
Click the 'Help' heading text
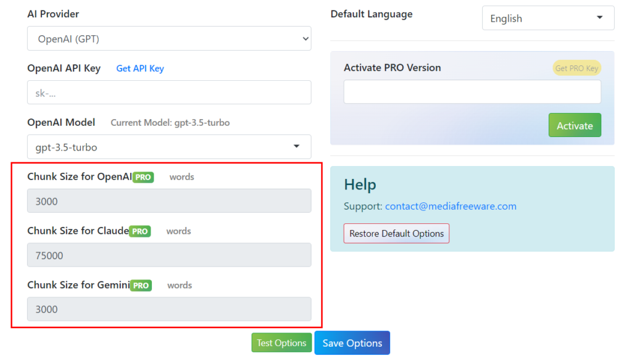(360, 184)
